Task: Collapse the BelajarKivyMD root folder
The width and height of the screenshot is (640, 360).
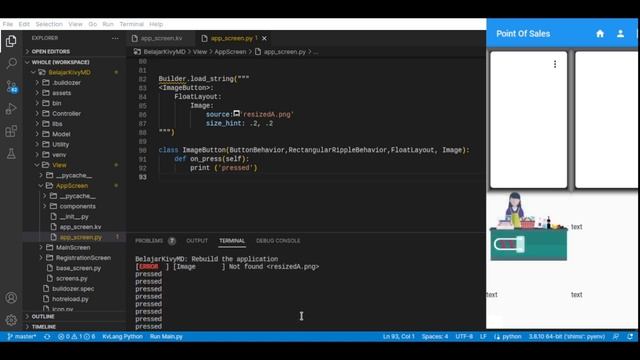Action: point(74,72)
